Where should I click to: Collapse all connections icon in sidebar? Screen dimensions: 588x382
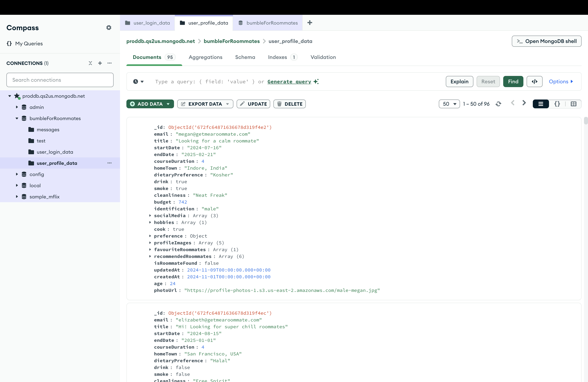(x=90, y=63)
